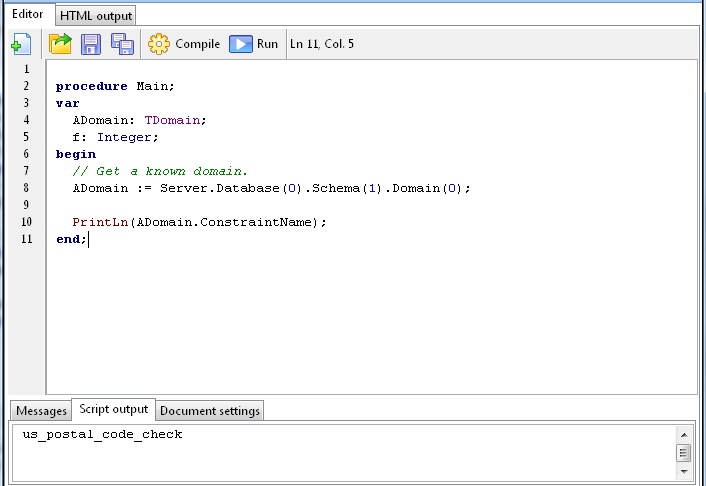Click the comment '// Get a known domain.'
Screen dimensions: 706x486
pos(160,171)
